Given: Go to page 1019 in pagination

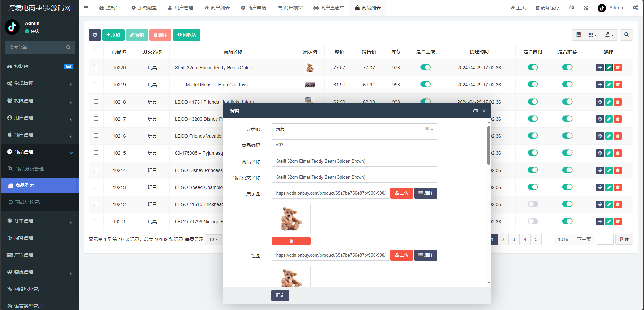Looking at the screenshot, I should click(563, 239).
